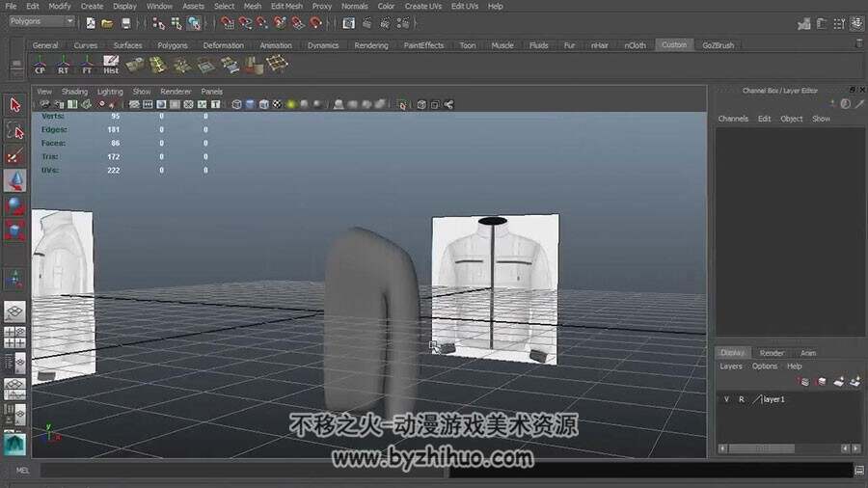
Task: Open the viewport Lighting menu
Action: click(x=110, y=92)
